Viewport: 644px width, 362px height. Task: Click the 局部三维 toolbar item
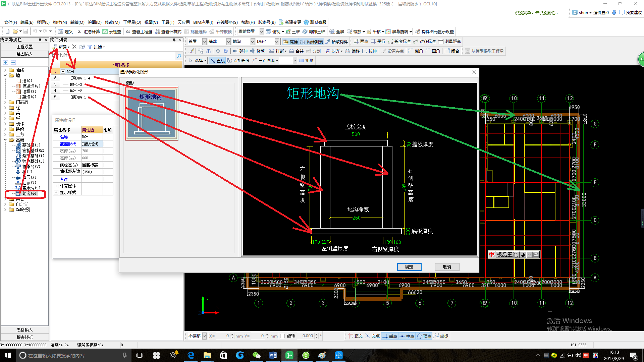pyautogui.click(x=314, y=32)
